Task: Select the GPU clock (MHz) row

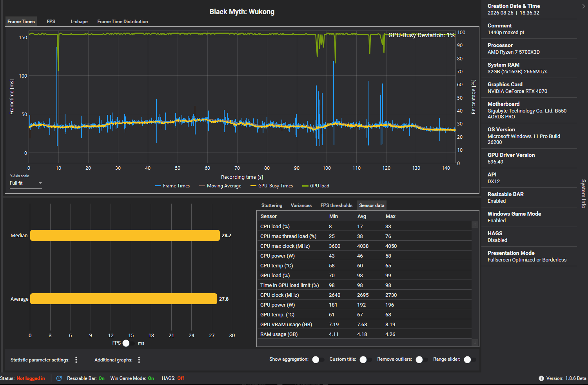Action: click(x=364, y=295)
